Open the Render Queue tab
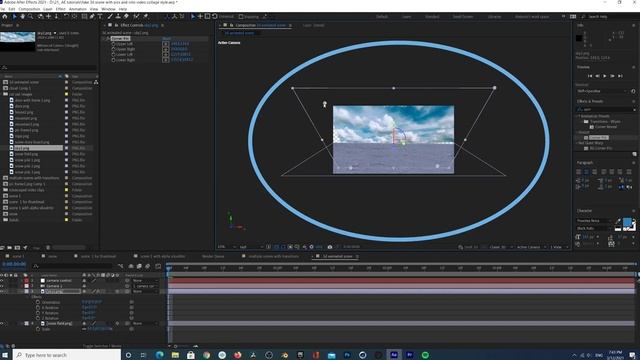The image size is (640, 360). (x=213, y=256)
